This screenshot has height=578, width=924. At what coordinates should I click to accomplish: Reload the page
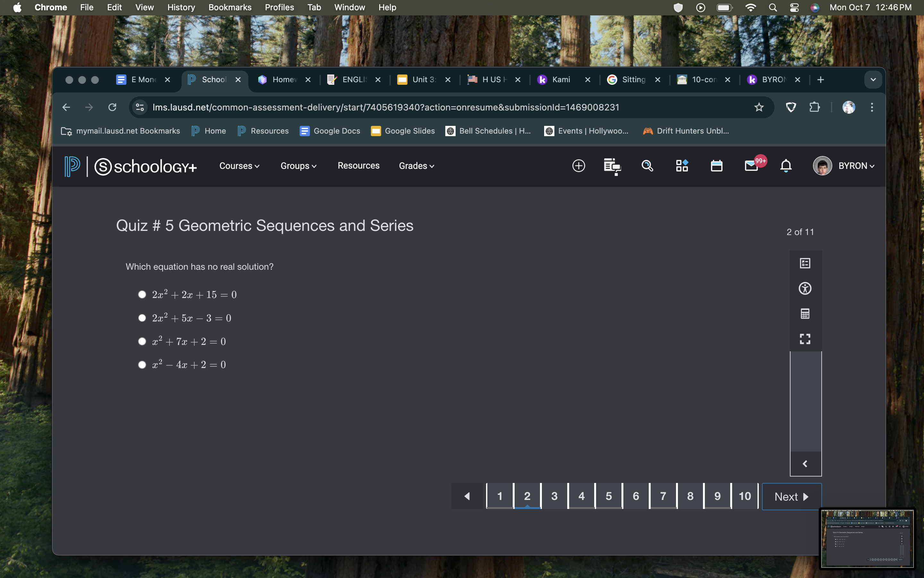coord(112,108)
